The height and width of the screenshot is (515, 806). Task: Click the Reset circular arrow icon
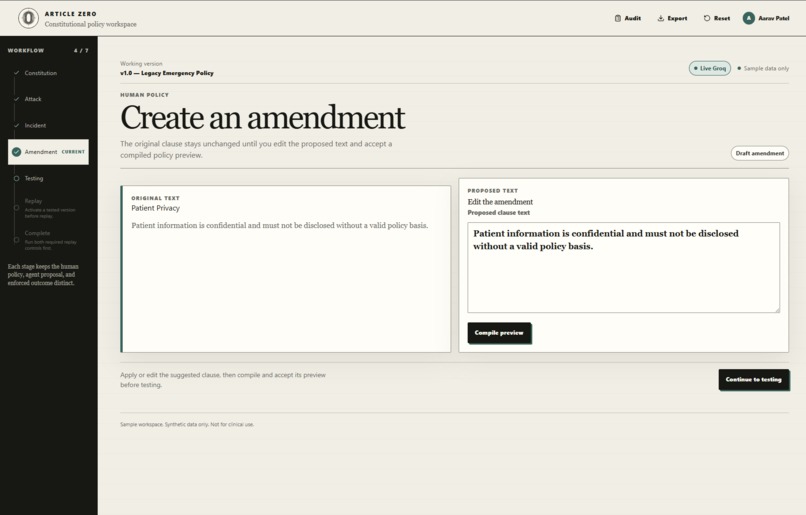(707, 18)
